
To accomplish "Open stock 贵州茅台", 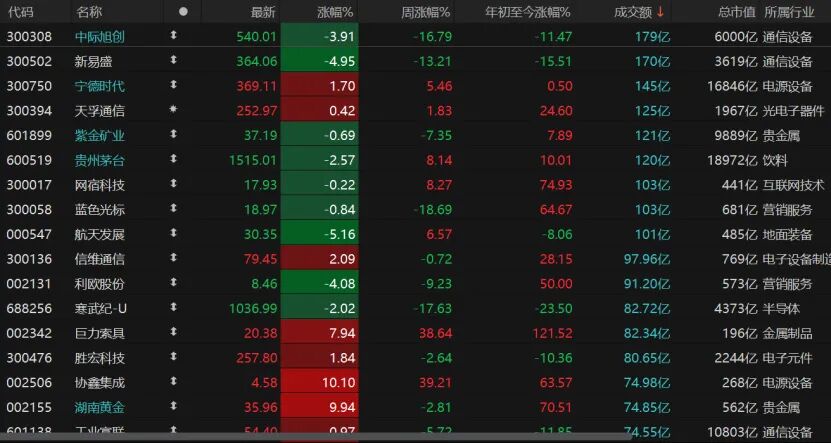I will (100, 160).
